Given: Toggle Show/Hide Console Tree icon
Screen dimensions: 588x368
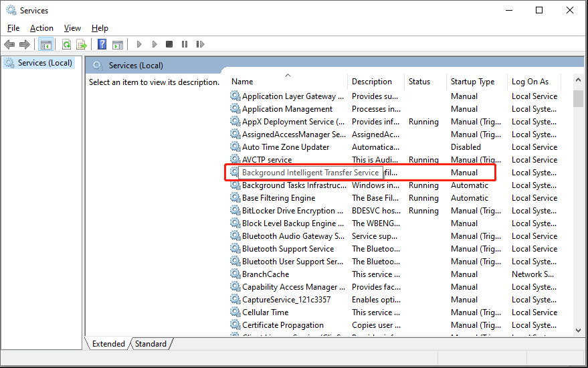Looking at the screenshot, I should 46,45.
